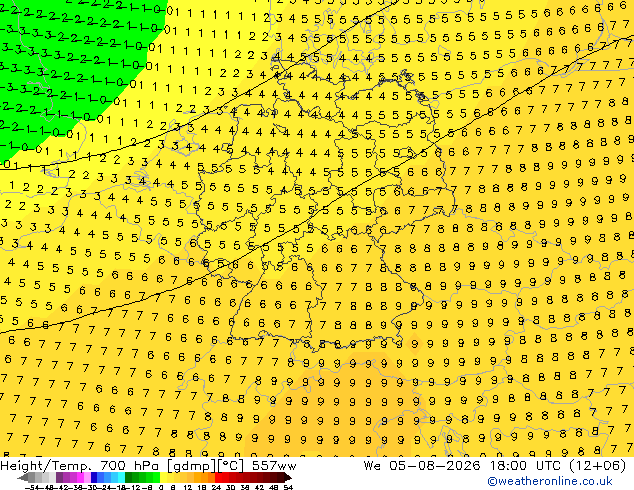Click the '557ww' model label
The height and width of the screenshot is (490, 634).
[x=274, y=466]
